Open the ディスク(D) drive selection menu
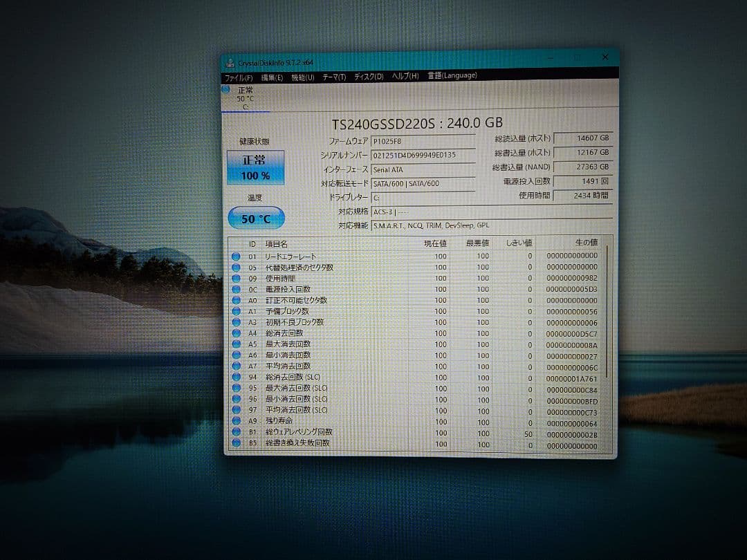Viewport: 747px width, 560px height. [x=367, y=77]
